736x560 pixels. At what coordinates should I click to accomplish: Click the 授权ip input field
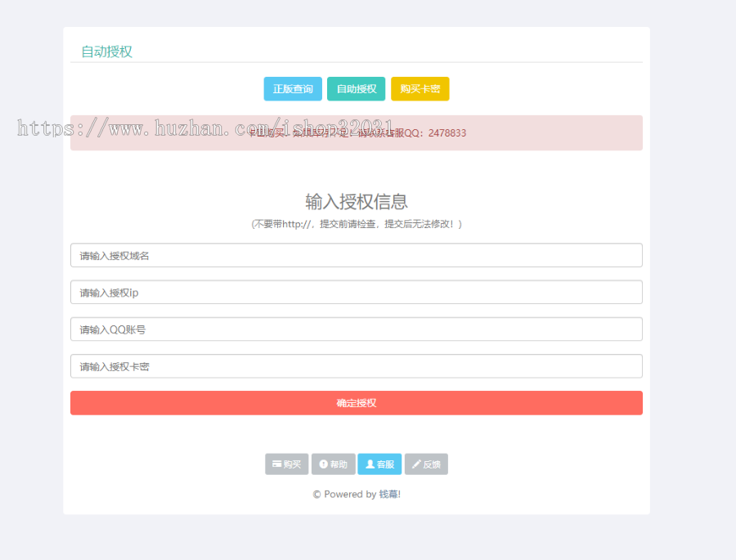tap(356, 292)
